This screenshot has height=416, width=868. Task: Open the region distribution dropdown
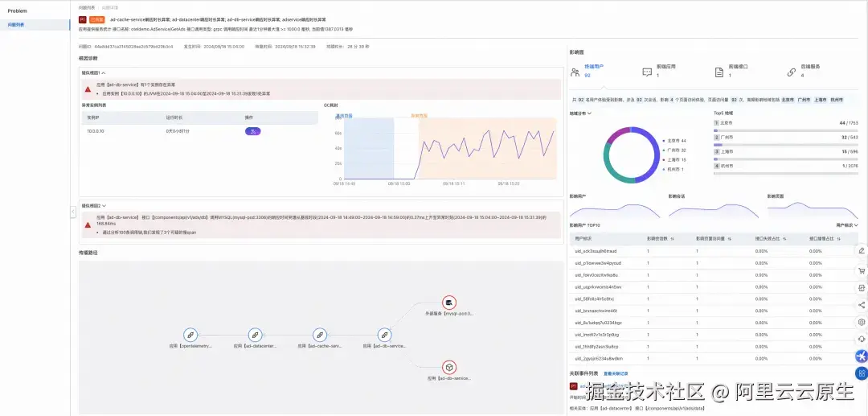click(580, 113)
